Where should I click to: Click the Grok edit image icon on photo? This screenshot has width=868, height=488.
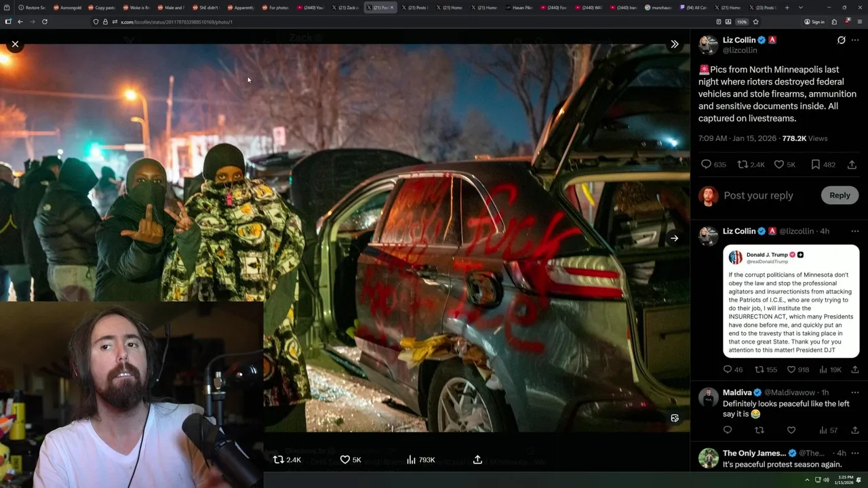click(x=674, y=418)
